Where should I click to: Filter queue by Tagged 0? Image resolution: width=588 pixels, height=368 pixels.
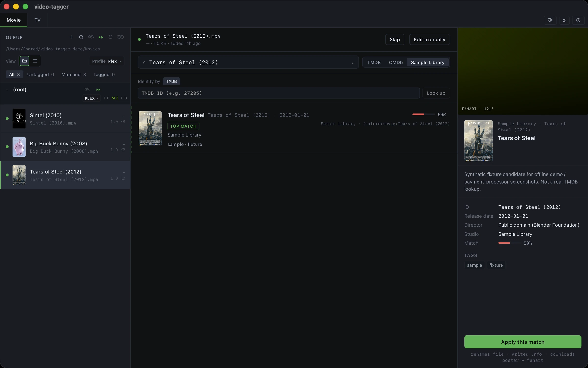(x=104, y=74)
